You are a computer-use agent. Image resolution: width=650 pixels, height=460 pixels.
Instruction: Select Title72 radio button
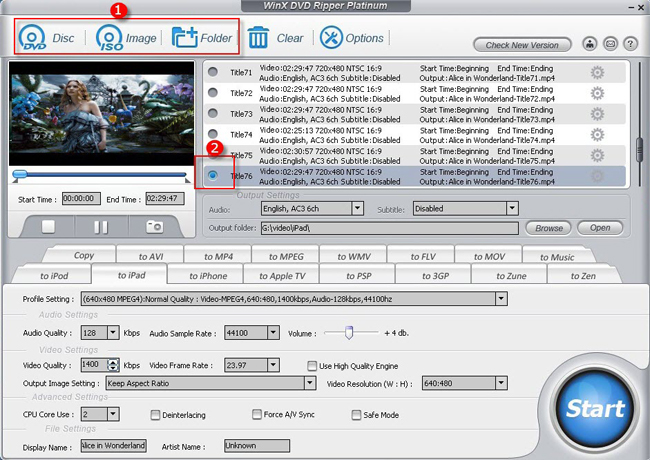click(213, 92)
